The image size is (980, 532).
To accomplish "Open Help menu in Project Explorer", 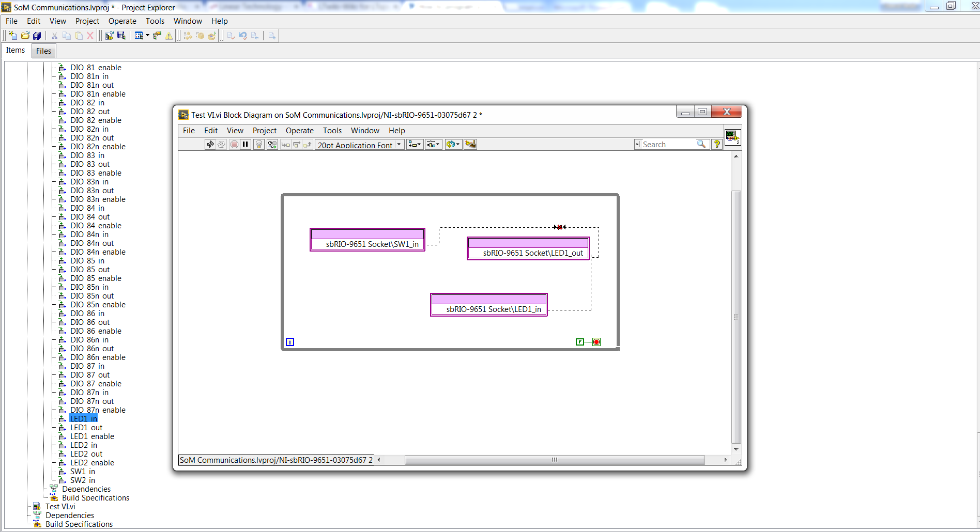I will [x=219, y=21].
